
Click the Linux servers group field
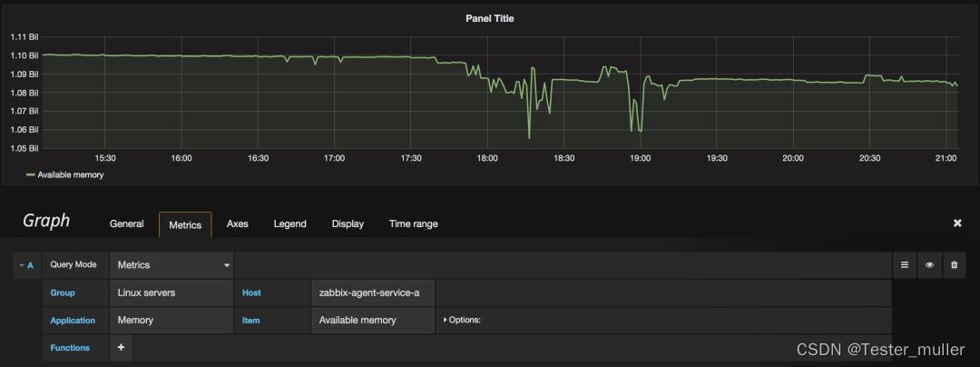(x=171, y=293)
